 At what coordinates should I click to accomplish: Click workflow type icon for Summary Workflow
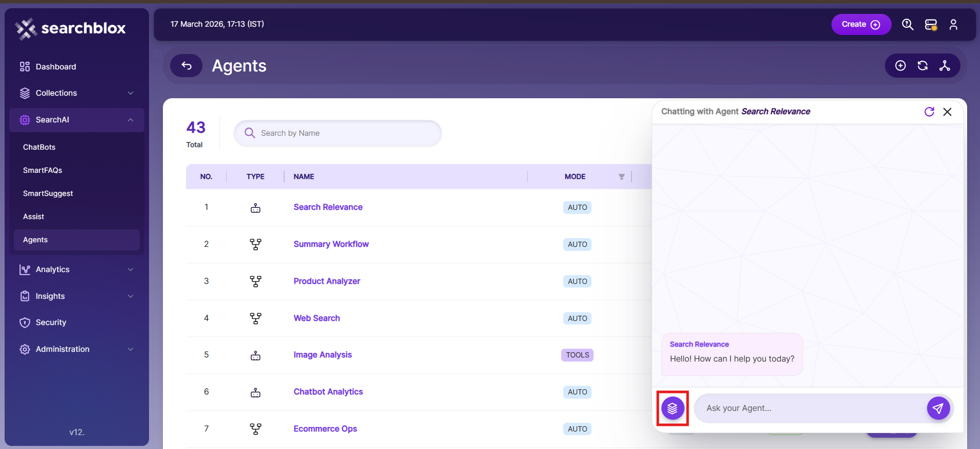point(255,244)
